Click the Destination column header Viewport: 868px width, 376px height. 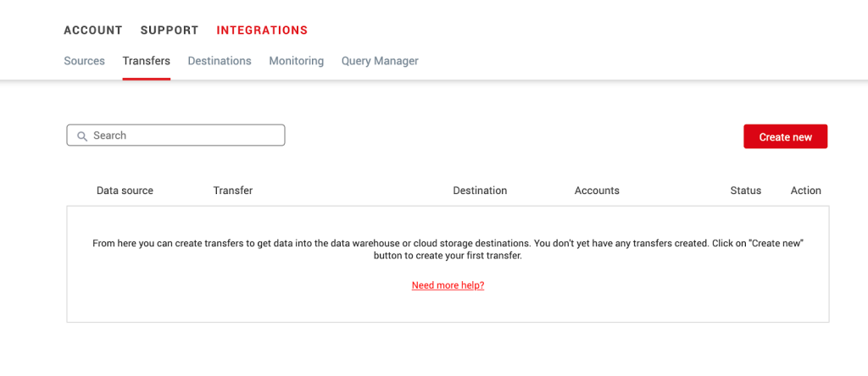pos(480,191)
